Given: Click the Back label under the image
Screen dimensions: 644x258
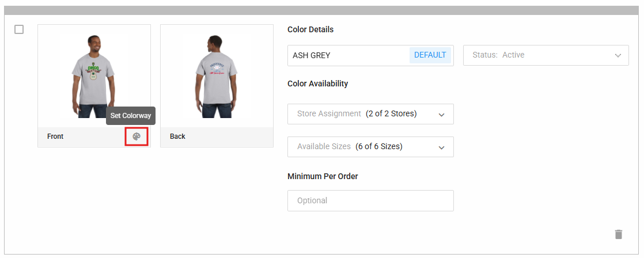Looking at the screenshot, I should [177, 136].
